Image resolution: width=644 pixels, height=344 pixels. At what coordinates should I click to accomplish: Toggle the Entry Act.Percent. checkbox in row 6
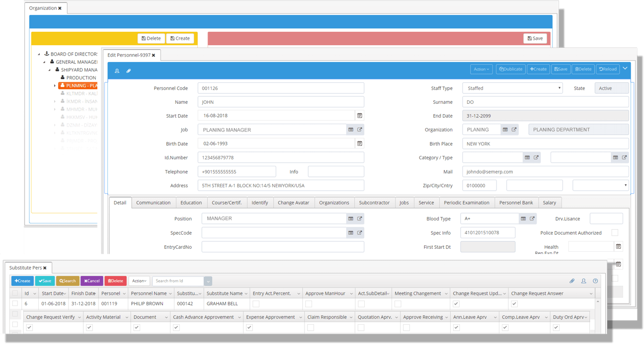pos(256,304)
